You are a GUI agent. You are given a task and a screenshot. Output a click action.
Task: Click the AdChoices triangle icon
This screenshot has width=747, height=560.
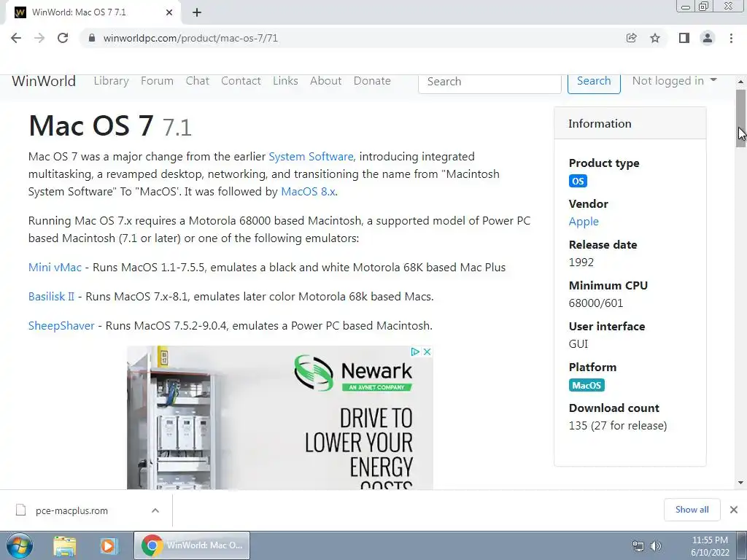point(415,352)
